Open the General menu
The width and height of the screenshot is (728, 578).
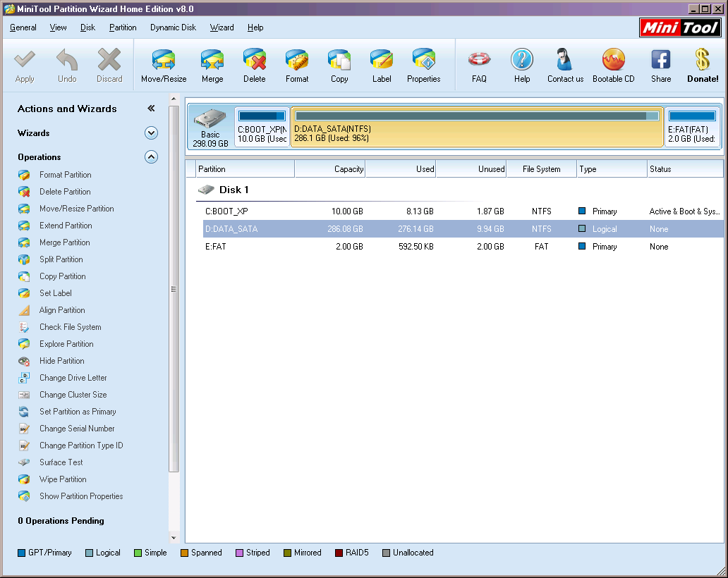(23, 27)
